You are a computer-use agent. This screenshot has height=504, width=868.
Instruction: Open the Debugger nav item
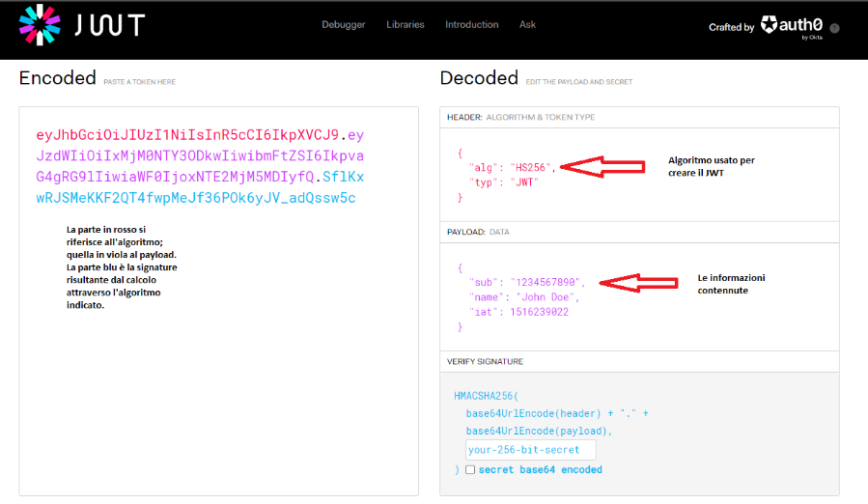pyautogui.click(x=343, y=24)
